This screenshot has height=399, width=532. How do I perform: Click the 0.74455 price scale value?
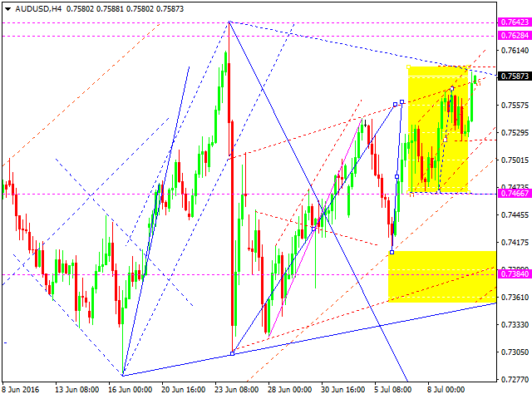tap(515, 214)
